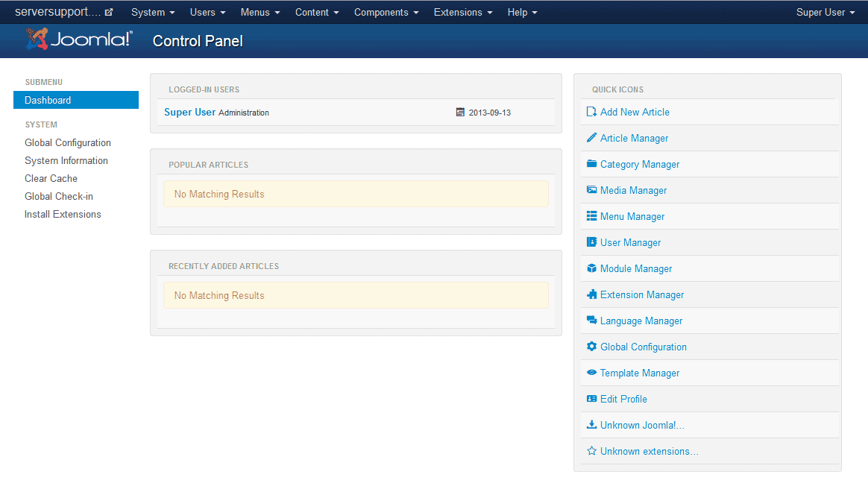Image resolution: width=868 pixels, height=489 pixels.
Task: Click the Add New Article file icon
Action: pos(591,112)
